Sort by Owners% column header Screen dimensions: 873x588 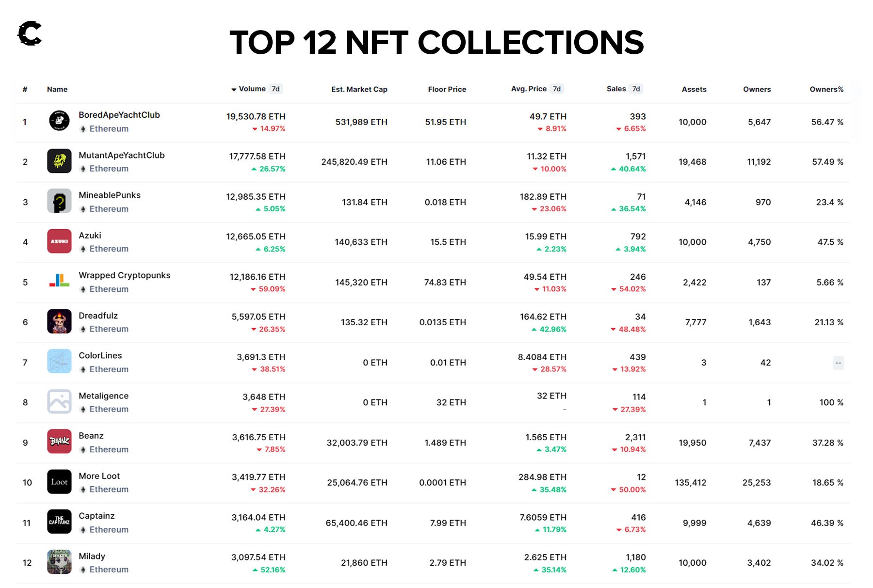[826, 89]
